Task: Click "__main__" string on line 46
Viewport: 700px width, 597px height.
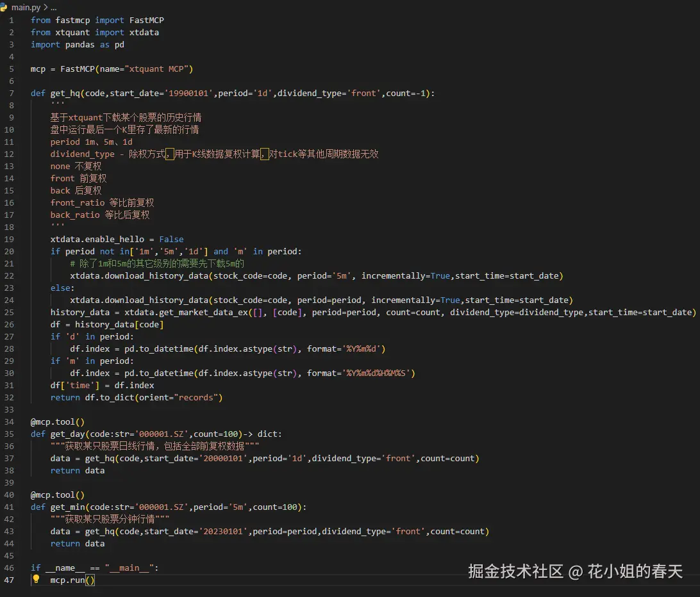Action: (x=129, y=568)
